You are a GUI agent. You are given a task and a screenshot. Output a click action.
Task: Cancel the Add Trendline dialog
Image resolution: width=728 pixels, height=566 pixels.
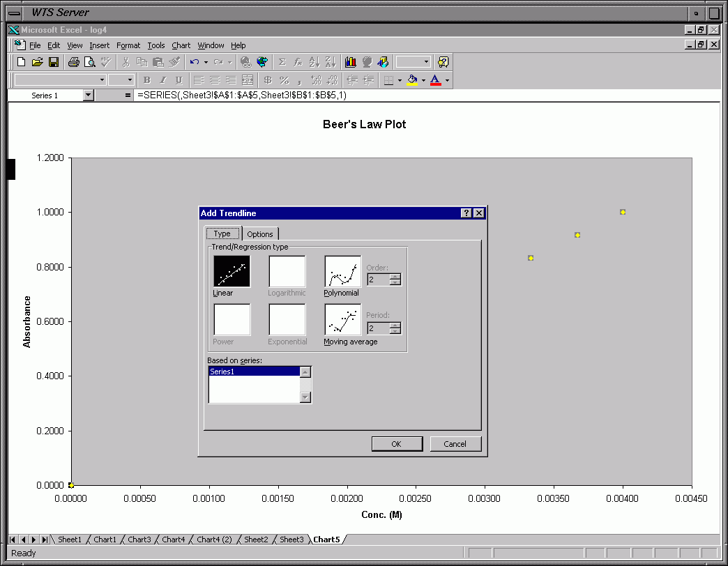coord(455,444)
